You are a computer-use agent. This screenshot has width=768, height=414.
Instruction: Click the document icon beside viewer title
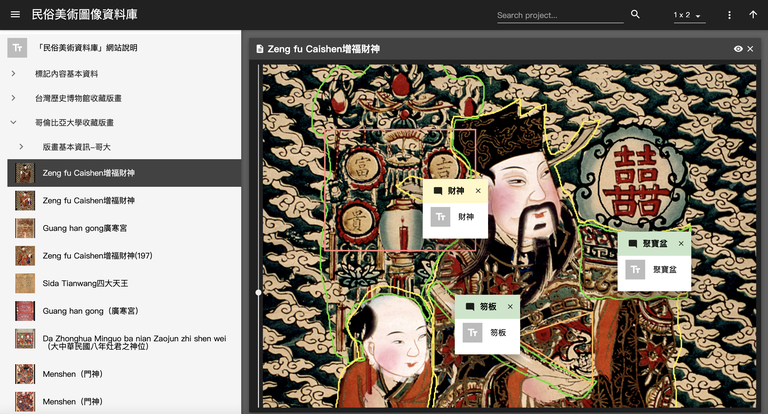pyautogui.click(x=260, y=49)
